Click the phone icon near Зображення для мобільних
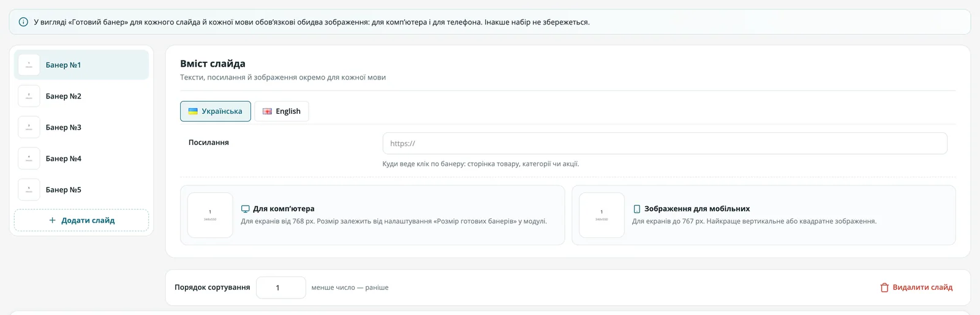This screenshot has width=980, height=315. click(636, 209)
